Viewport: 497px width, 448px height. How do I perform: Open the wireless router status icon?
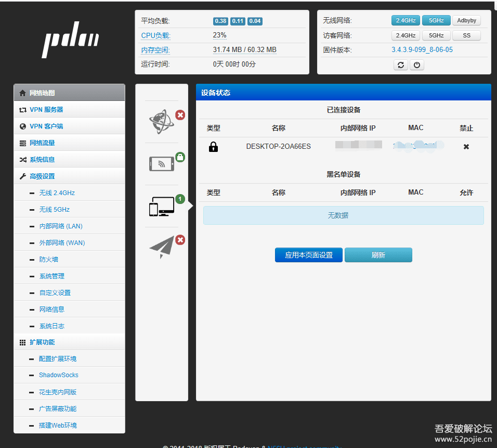(162, 164)
